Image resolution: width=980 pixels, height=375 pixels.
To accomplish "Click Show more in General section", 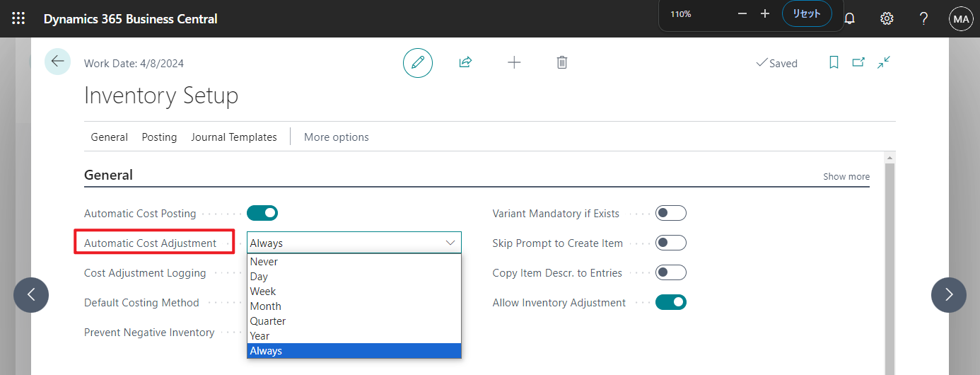I will (846, 177).
